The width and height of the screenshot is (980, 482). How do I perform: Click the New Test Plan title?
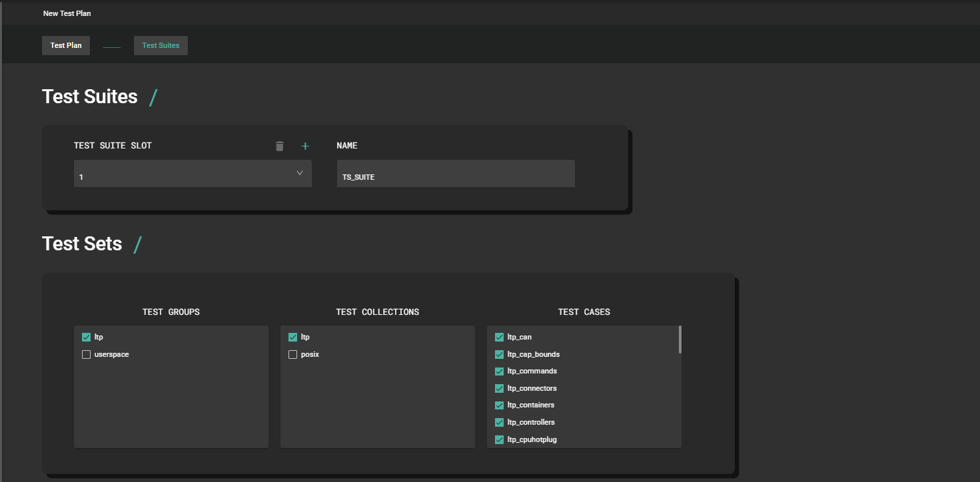pos(67,13)
